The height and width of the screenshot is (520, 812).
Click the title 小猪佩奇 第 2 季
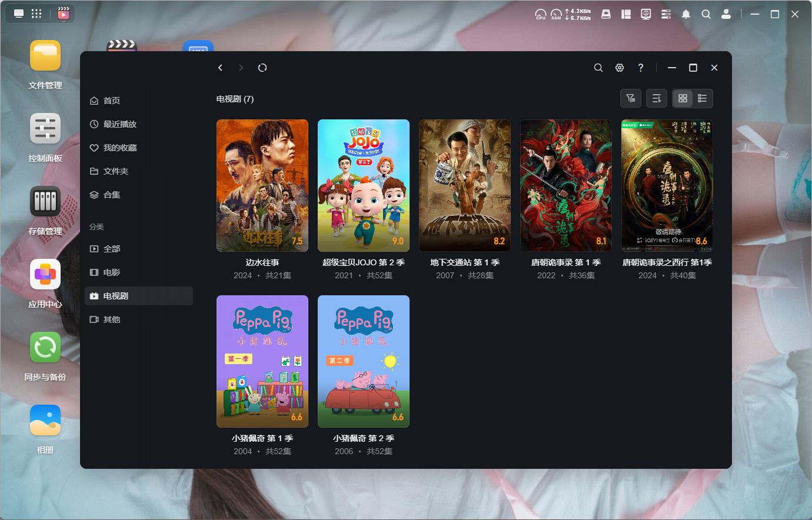tap(364, 438)
